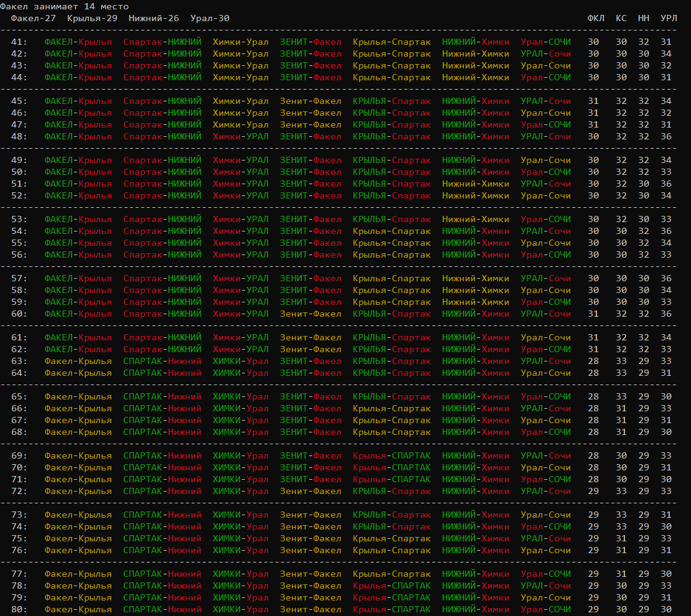Click the header line 'Факел занимает 14 место'
Image resolution: width=691 pixels, height=616 pixels.
click(64, 7)
